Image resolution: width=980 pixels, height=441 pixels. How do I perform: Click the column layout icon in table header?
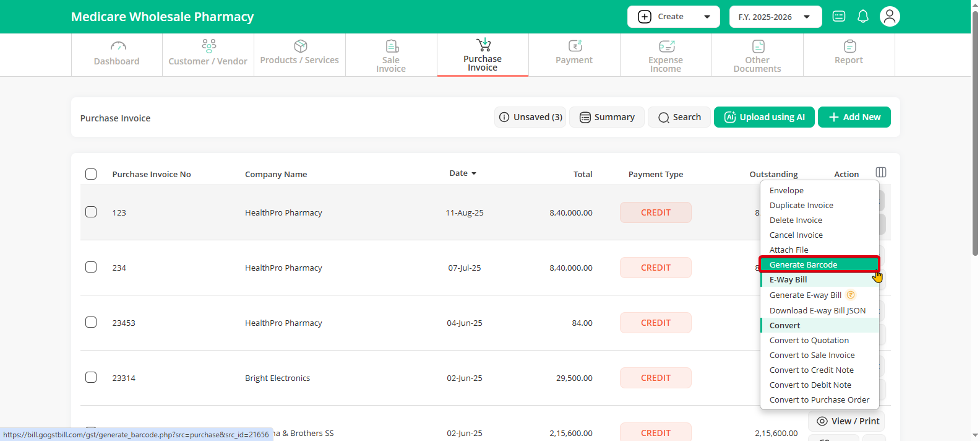[x=881, y=172]
